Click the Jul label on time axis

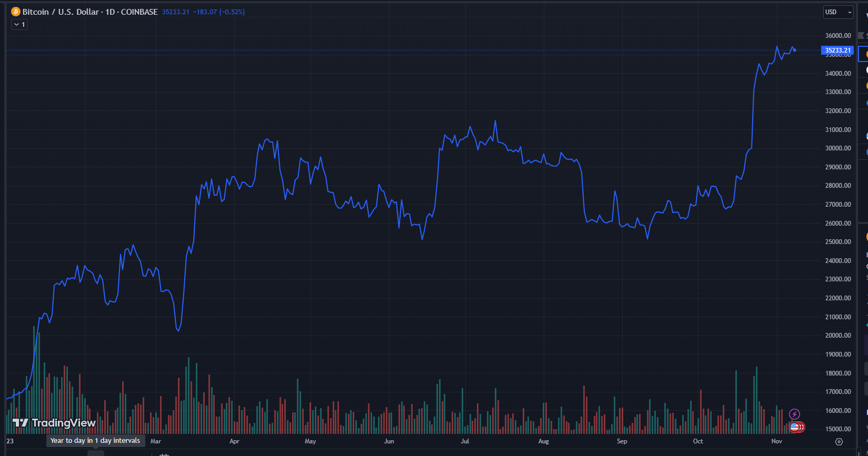point(465,441)
